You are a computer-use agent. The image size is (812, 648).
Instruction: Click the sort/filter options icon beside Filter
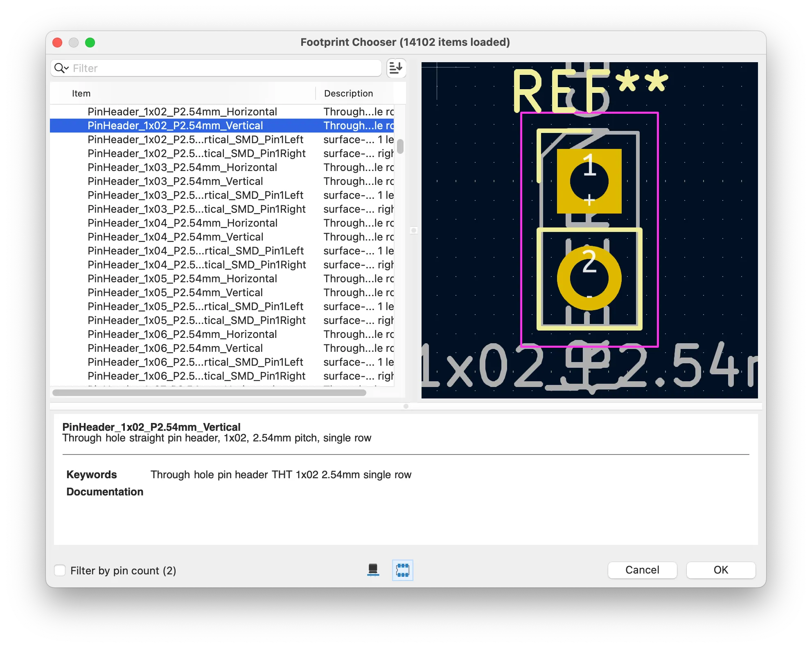coord(396,68)
